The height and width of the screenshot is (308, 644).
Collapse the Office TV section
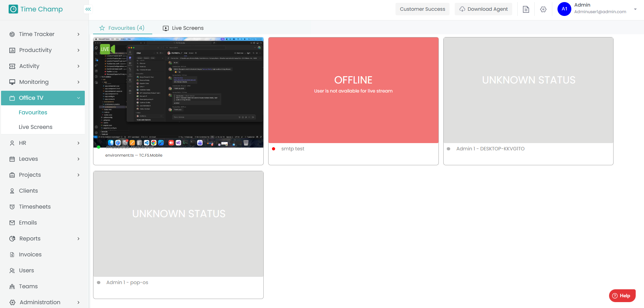[x=79, y=98]
